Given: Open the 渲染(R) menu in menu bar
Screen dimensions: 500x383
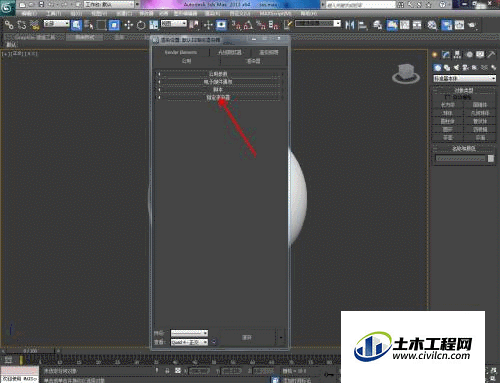Looking at the screenshot, I should click(x=212, y=14).
